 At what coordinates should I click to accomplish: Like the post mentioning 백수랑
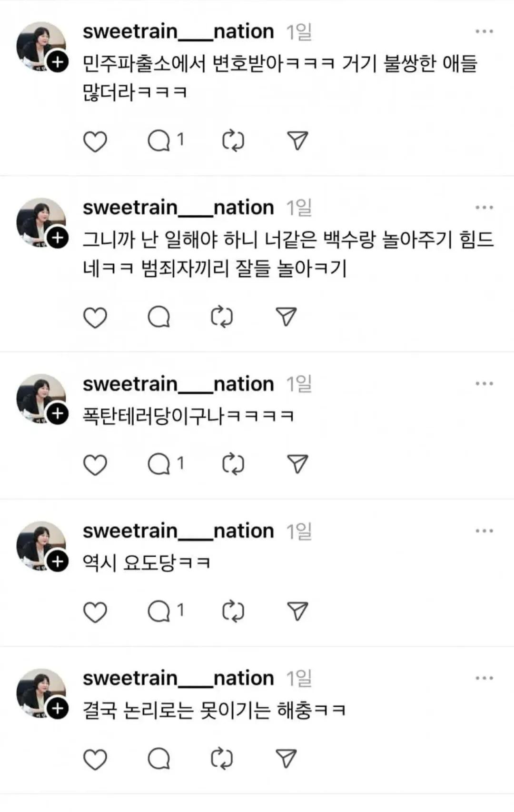click(x=95, y=318)
